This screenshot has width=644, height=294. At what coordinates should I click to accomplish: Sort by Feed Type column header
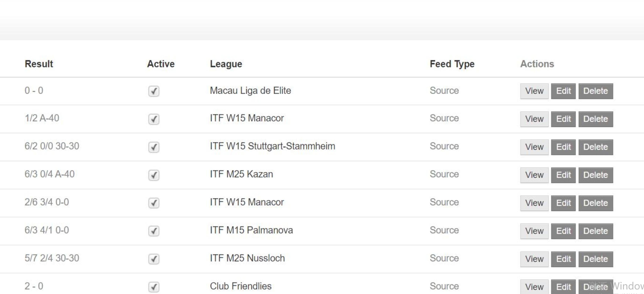pos(452,64)
